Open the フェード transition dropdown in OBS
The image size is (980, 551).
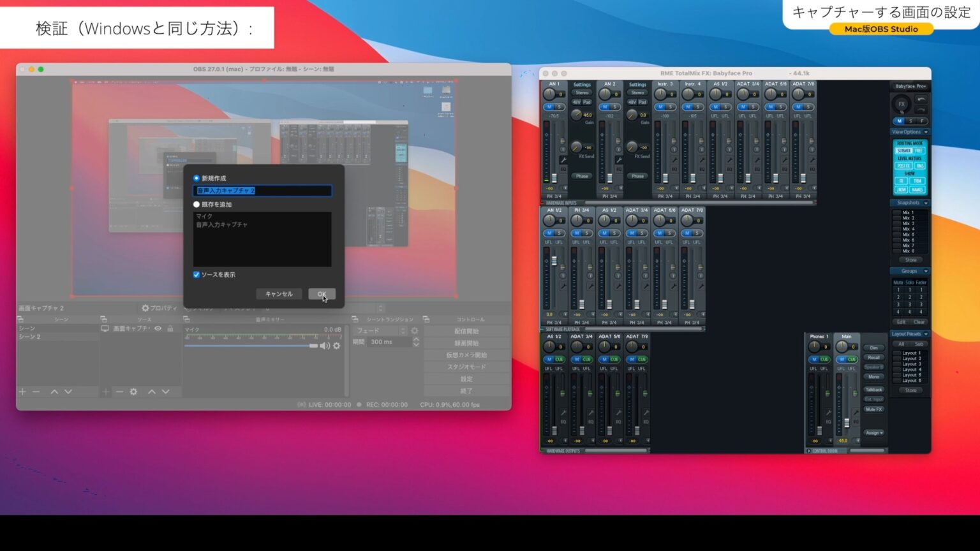click(380, 330)
